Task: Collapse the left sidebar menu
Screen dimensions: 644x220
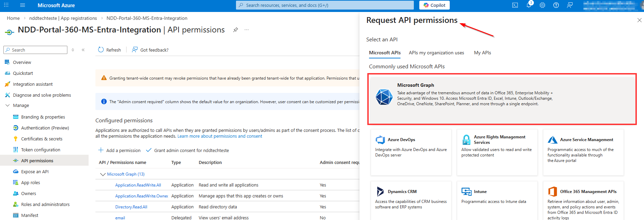Action: (83, 50)
